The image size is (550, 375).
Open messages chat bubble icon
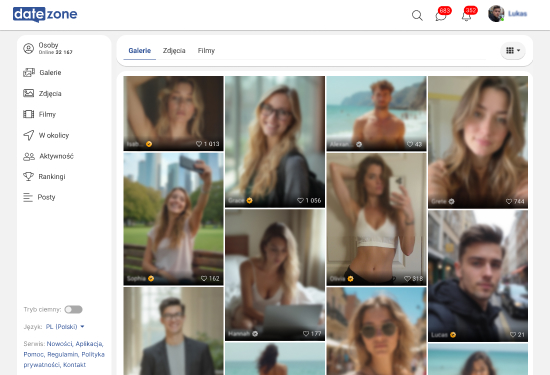pyautogui.click(x=441, y=16)
